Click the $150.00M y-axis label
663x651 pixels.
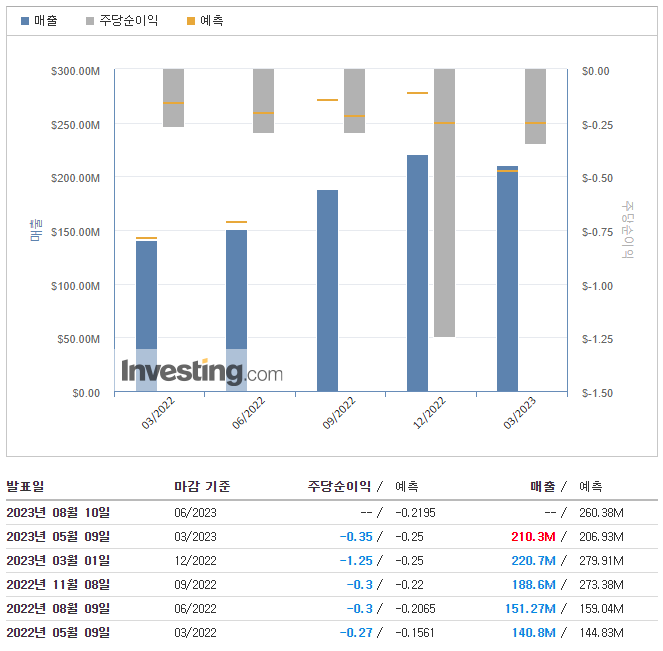(75, 232)
